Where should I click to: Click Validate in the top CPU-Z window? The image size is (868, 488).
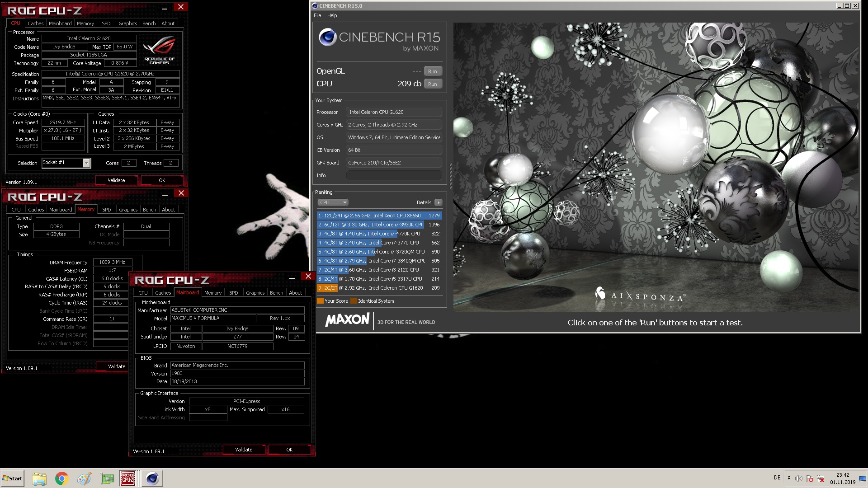coord(116,180)
